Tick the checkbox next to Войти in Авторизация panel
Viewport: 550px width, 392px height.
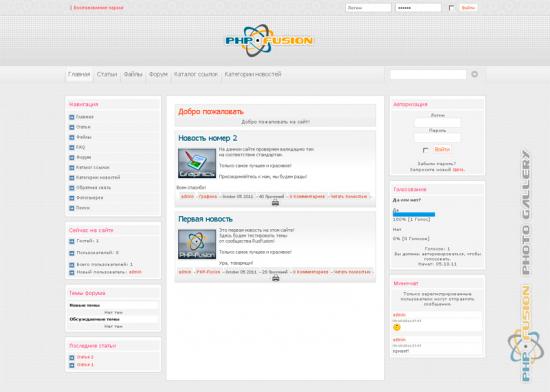[425, 150]
